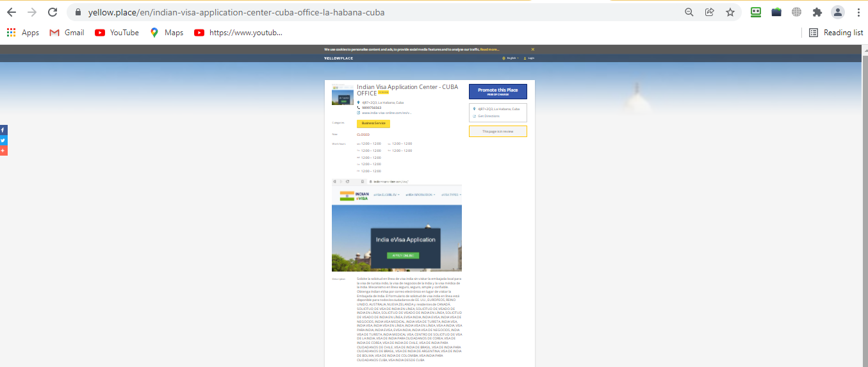Click the Business Service category tag
Screen dimensions: 868x367
373,124
